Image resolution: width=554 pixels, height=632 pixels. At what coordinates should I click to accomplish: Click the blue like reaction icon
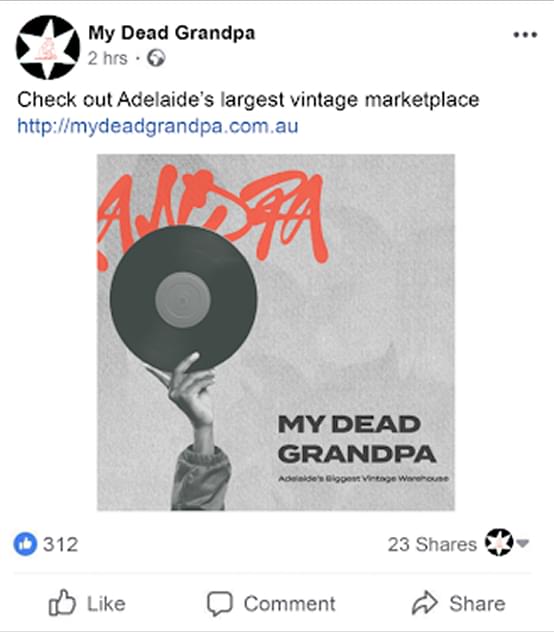(x=25, y=544)
